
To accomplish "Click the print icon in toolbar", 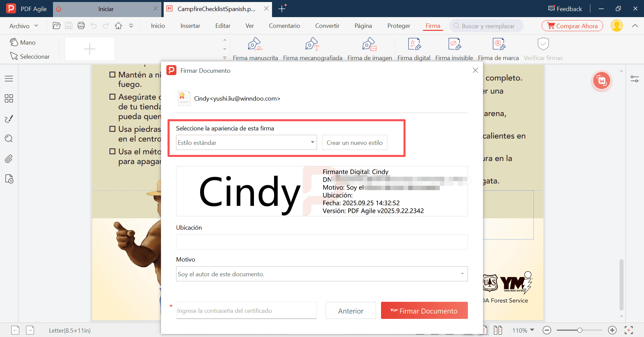I will pyautogui.click(x=81, y=26).
